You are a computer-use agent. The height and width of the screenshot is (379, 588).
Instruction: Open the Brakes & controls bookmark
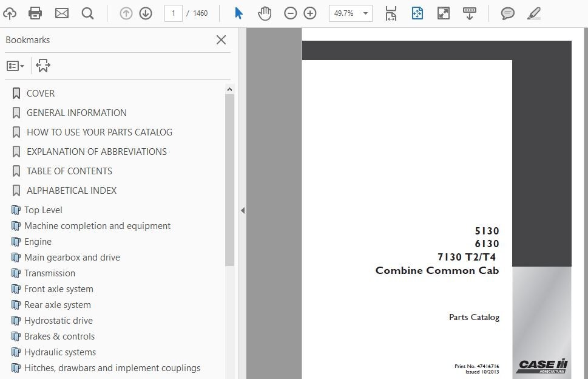coord(59,336)
